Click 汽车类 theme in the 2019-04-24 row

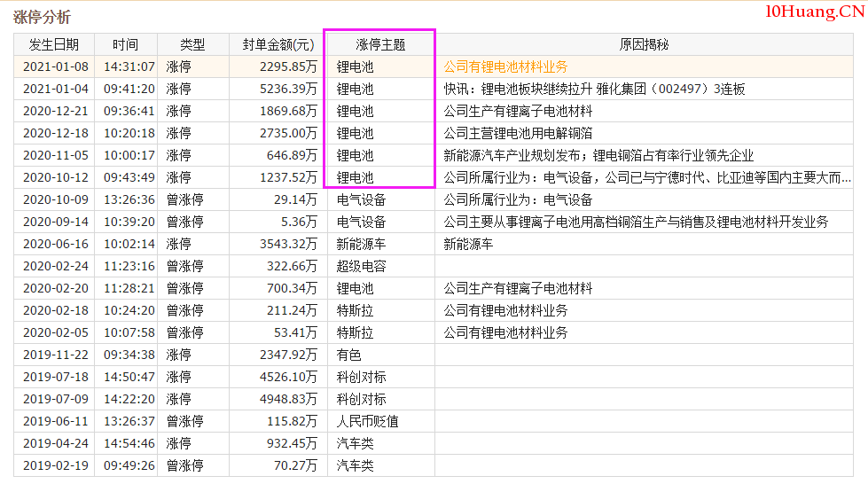355,443
